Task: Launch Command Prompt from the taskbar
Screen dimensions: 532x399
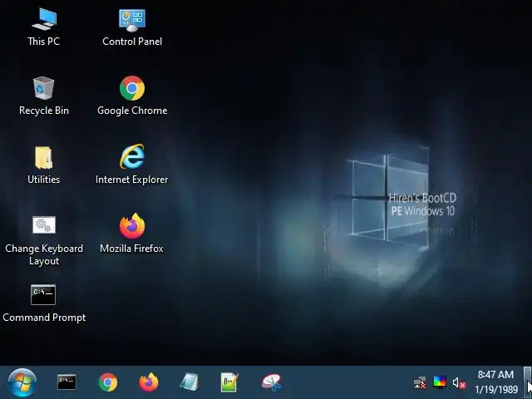Action: (66, 382)
